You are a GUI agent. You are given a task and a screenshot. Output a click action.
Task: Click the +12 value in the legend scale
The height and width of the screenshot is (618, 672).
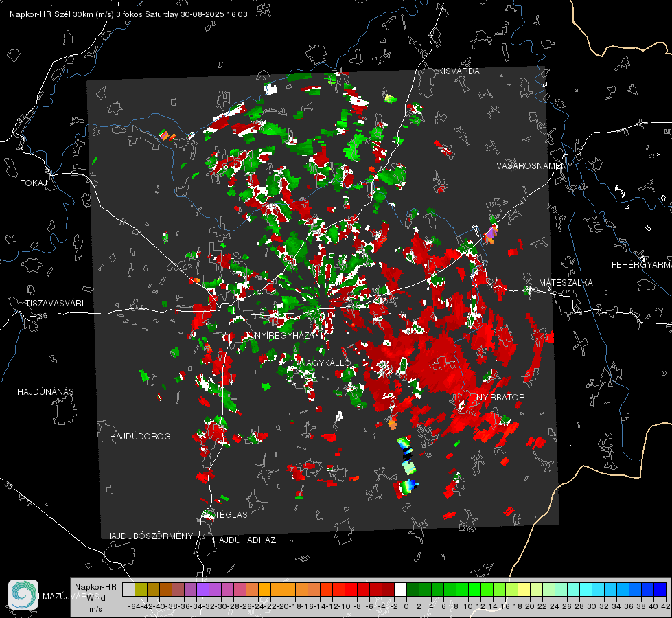480,606
